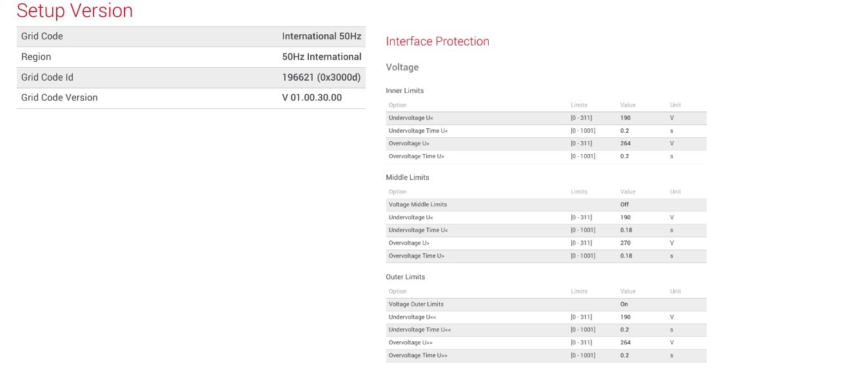Viewport: 868px width, 387px height.
Task: Toggle the Voltage Middle Limits Off value
Action: [x=624, y=204]
